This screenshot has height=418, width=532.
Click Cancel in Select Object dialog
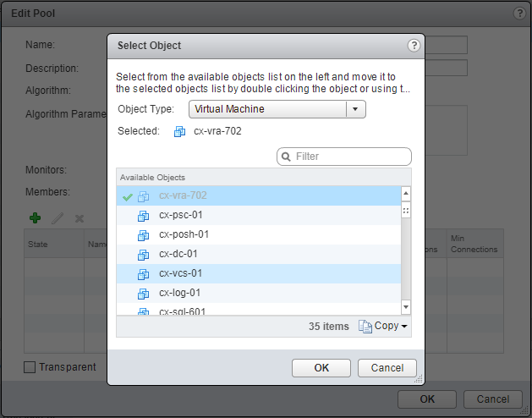pos(387,368)
